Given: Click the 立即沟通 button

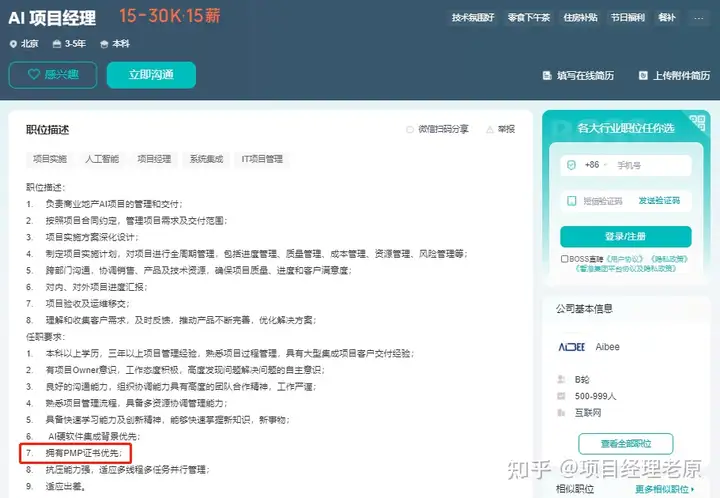Looking at the screenshot, I should coord(151,75).
